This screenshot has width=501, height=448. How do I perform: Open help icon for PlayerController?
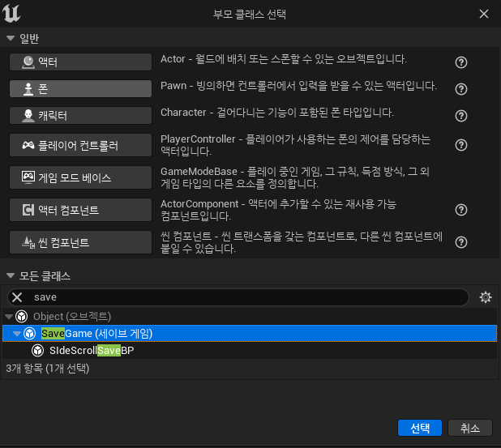[x=461, y=145]
